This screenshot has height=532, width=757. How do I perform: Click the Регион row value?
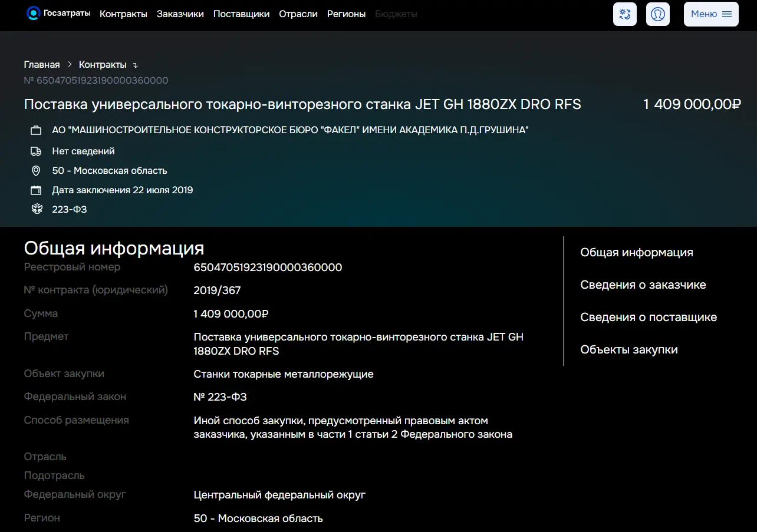pos(258,518)
